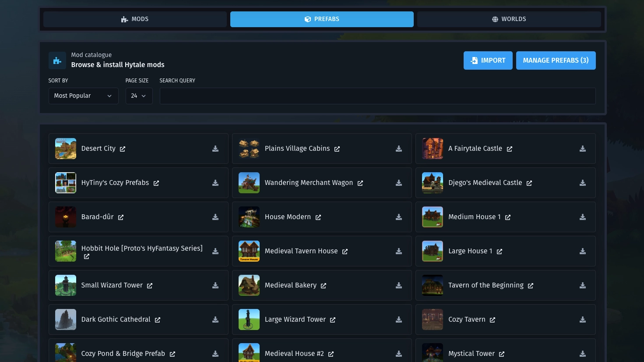Download Plains Village Cabins prefab
The width and height of the screenshot is (644, 362).
point(399,149)
